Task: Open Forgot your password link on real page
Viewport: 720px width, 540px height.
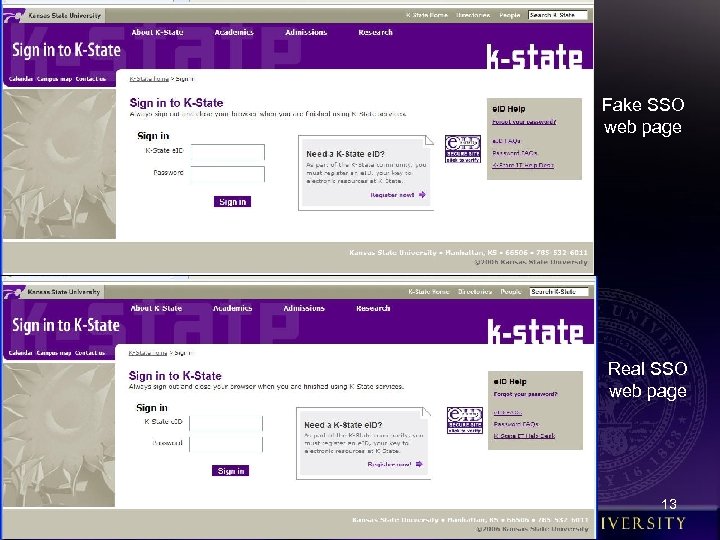Action: (x=525, y=394)
